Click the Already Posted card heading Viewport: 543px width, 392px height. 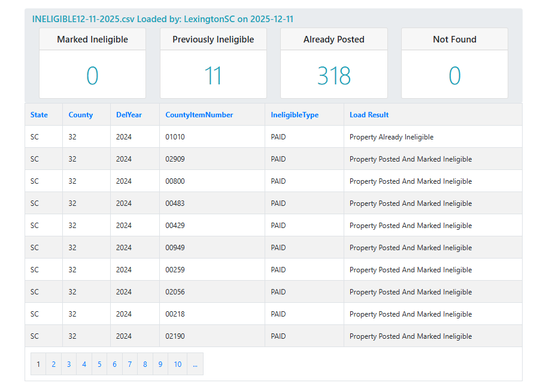coord(334,39)
